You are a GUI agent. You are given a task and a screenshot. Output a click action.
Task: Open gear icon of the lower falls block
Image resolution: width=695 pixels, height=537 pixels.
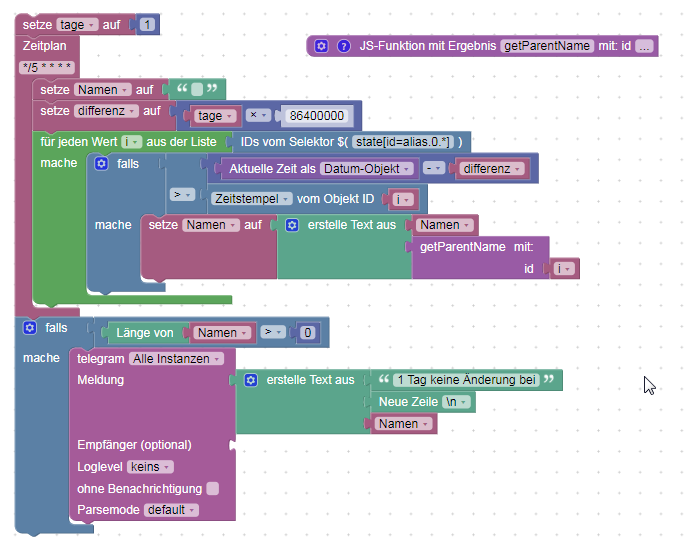click(x=30, y=328)
